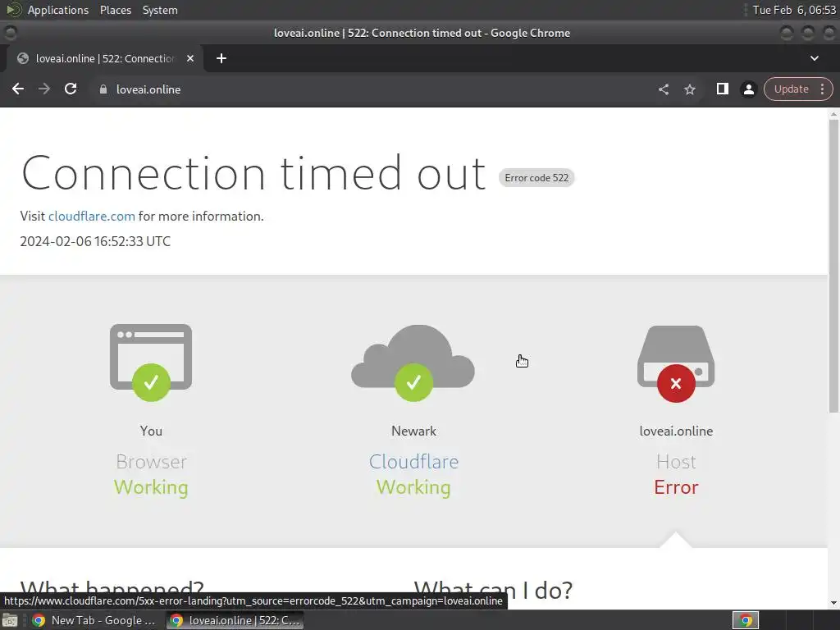Go back to the previous page
840x630 pixels.
pos(18,89)
